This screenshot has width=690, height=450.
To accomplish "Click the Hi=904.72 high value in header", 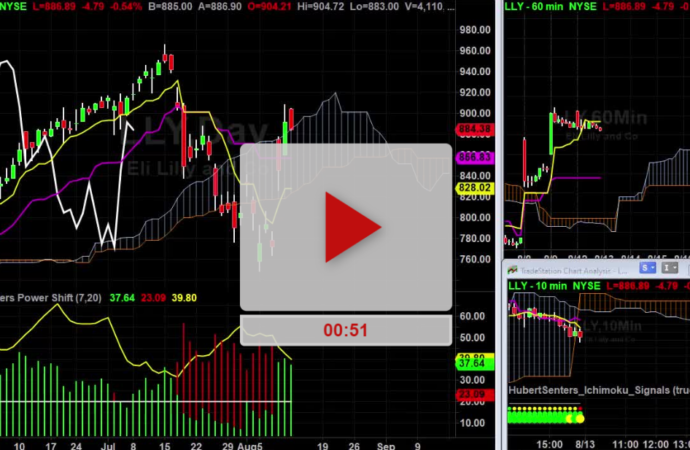I will point(320,7).
